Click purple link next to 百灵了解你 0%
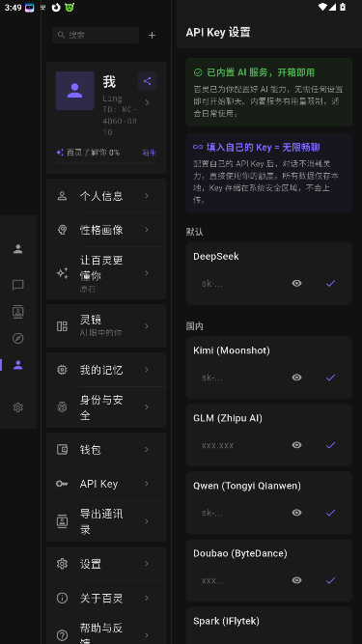This screenshot has width=362, height=644. [149, 153]
